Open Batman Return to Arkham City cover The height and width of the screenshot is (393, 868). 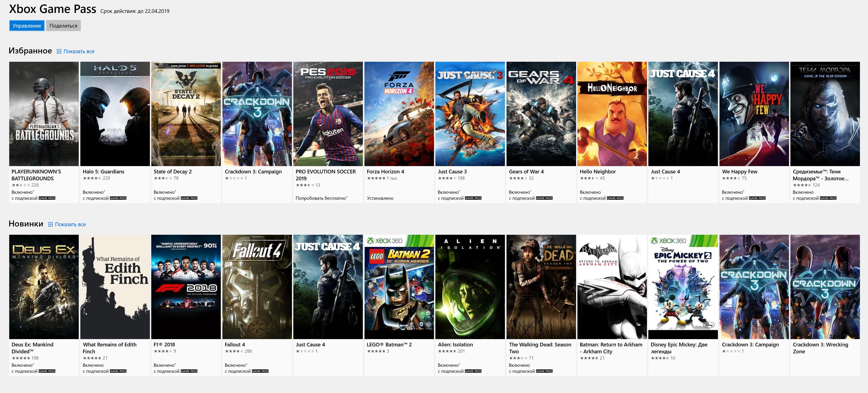pyautogui.click(x=612, y=287)
